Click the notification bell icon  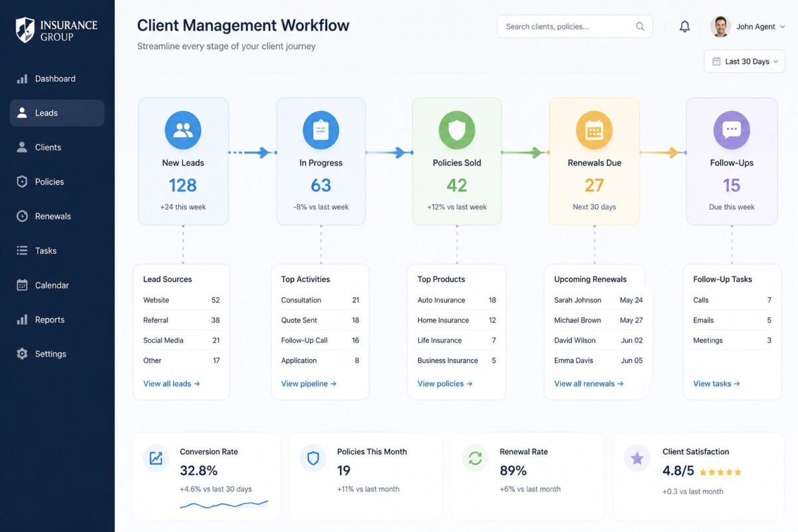[684, 27]
